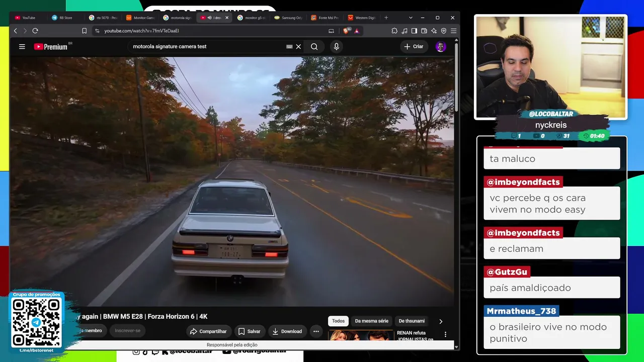The image size is (644, 362).
Task: Open the Brave Shields lion icon
Action: tap(346, 31)
